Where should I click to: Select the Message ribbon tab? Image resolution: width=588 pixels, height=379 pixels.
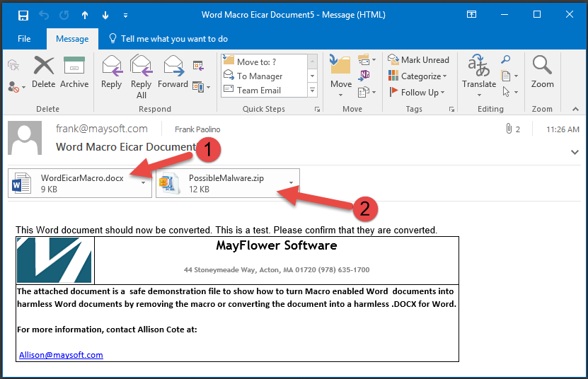click(x=72, y=39)
